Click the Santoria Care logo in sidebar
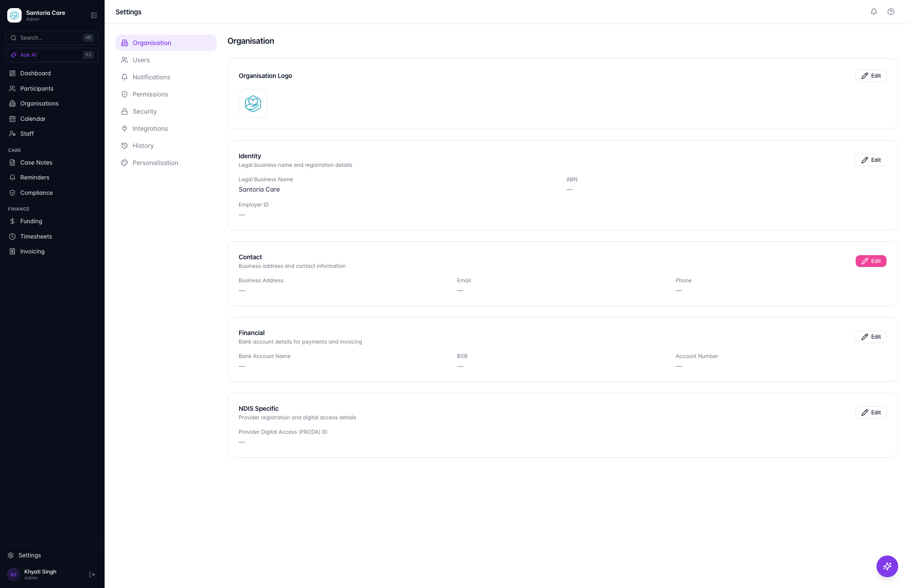Image resolution: width=909 pixels, height=588 pixels. click(14, 15)
